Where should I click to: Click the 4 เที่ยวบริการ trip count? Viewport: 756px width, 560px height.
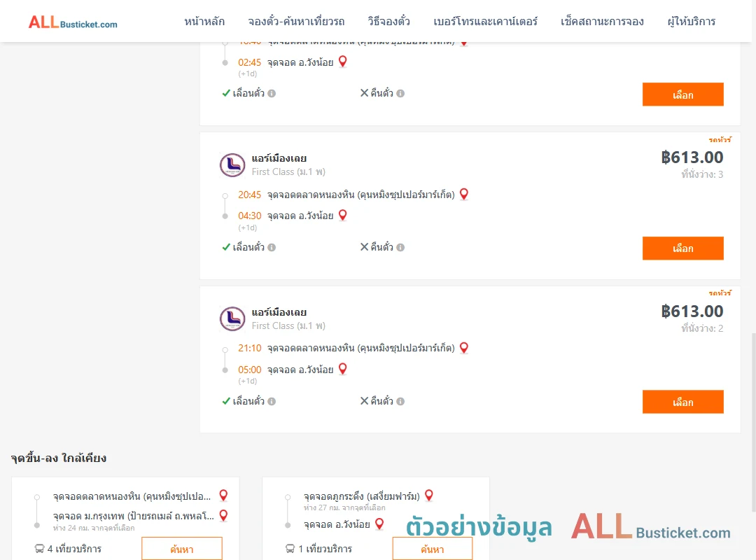pyautogui.click(x=74, y=549)
